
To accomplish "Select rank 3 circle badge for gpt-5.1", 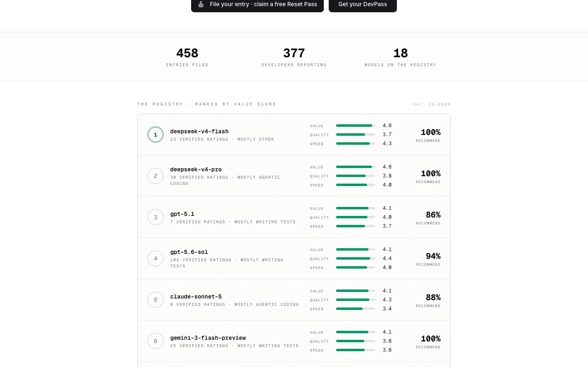I will point(156,217).
